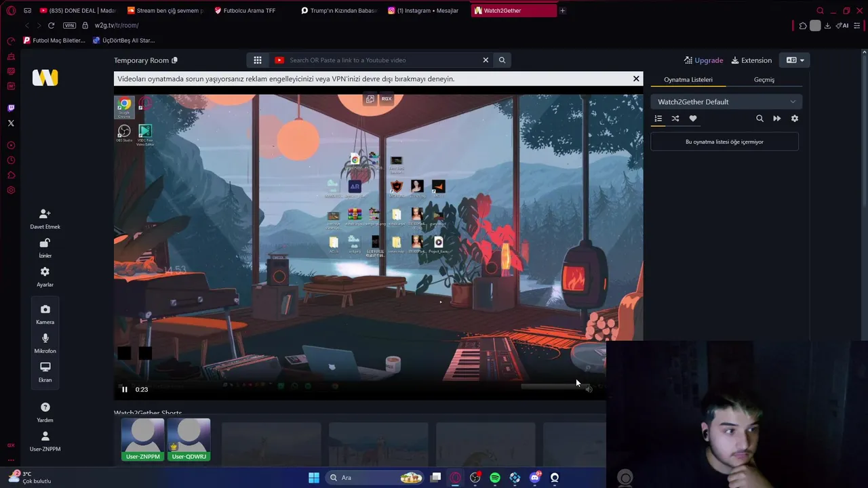Screen dimensions: 868x488
Task: Open Ayarlar settings in sidebar
Action: pyautogui.click(x=45, y=277)
